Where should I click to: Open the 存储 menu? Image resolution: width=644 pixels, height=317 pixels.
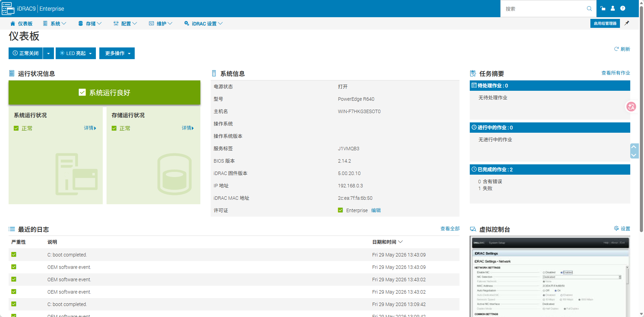(x=90, y=23)
